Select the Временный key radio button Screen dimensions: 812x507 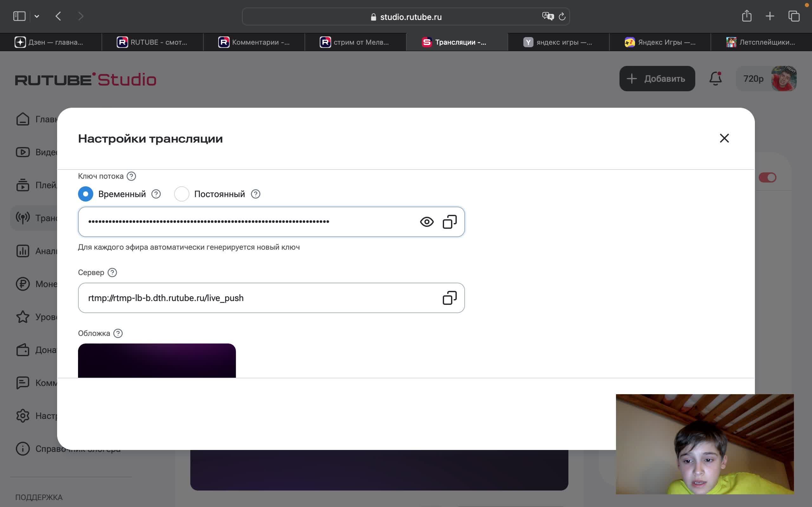(x=86, y=194)
